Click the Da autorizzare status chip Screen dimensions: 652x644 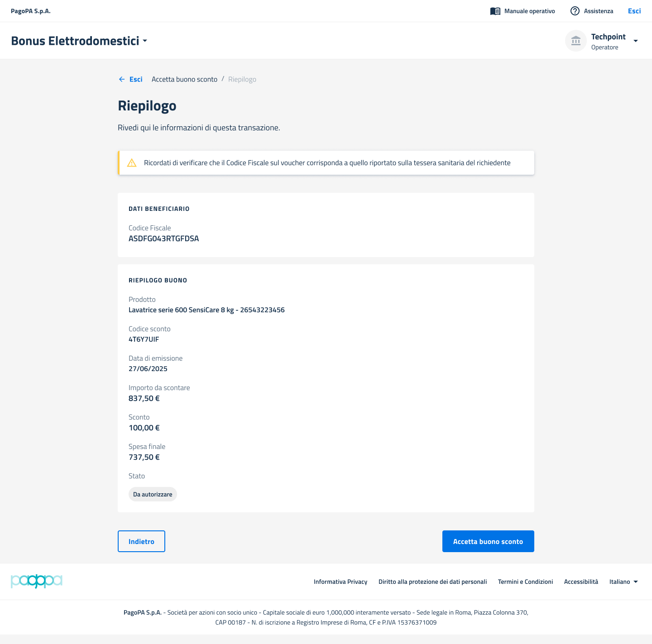153,495
